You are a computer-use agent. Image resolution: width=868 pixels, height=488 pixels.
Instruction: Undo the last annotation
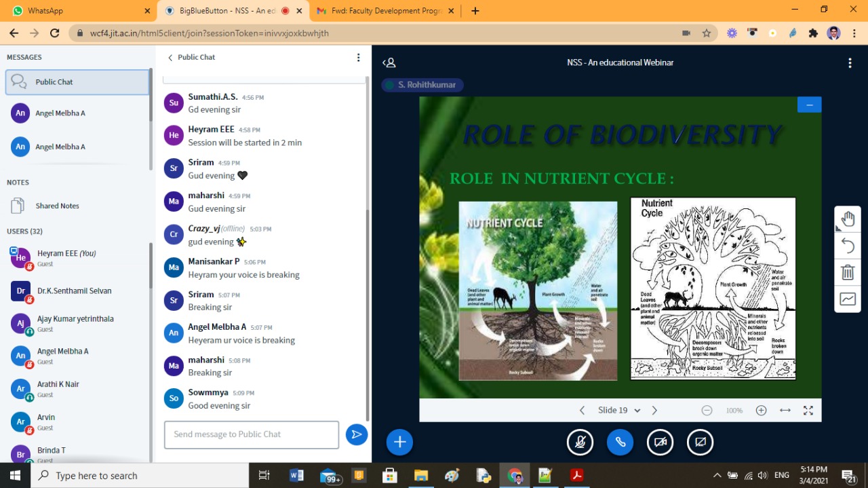tap(847, 245)
